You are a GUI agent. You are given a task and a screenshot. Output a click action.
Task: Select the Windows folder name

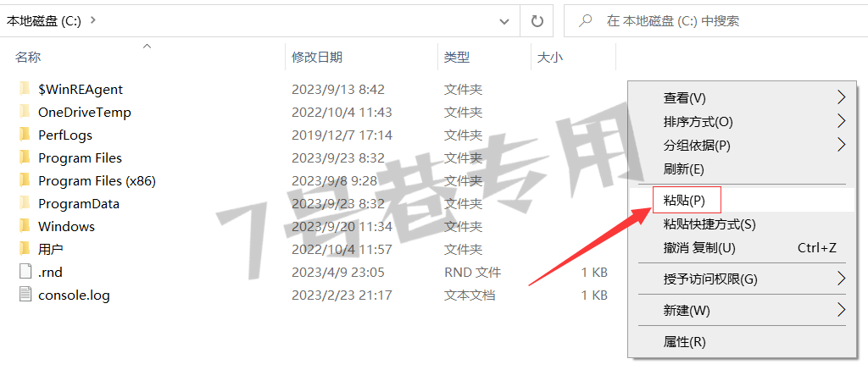pyautogui.click(x=66, y=226)
